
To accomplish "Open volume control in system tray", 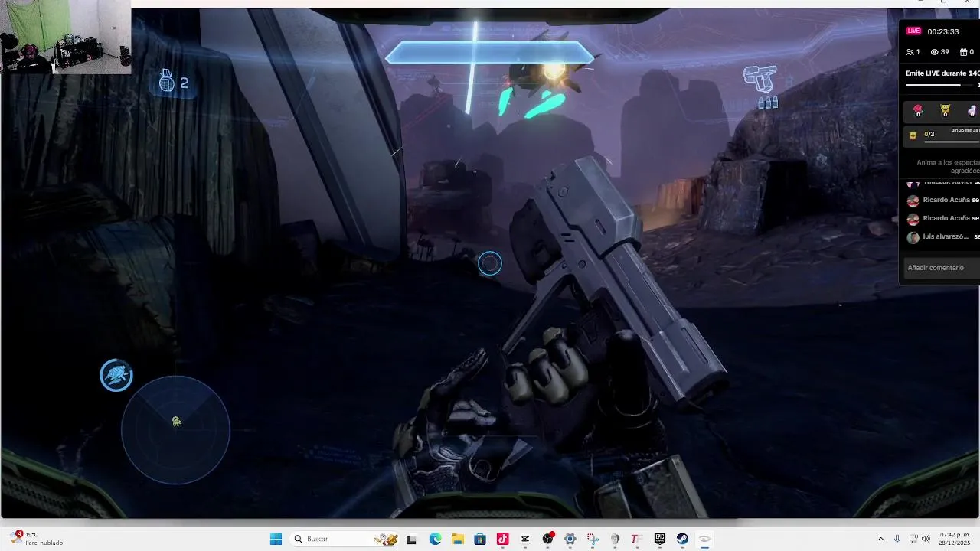I will (926, 539).
